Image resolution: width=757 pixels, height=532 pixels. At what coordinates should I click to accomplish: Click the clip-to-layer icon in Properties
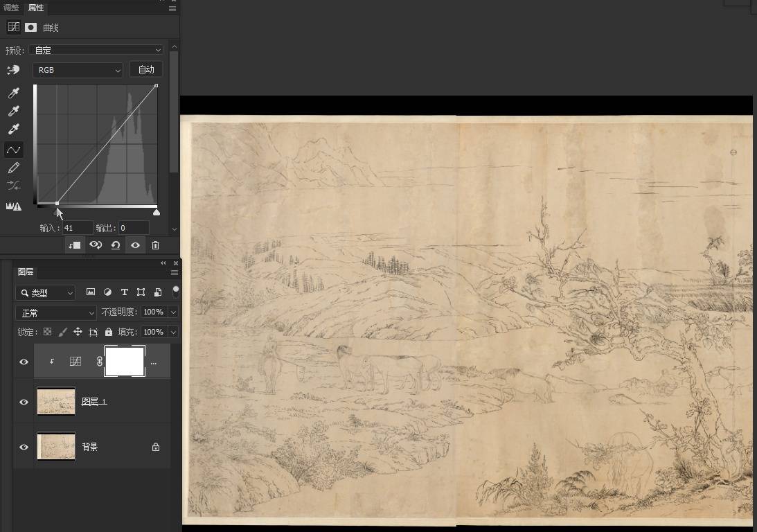(74, 245)
